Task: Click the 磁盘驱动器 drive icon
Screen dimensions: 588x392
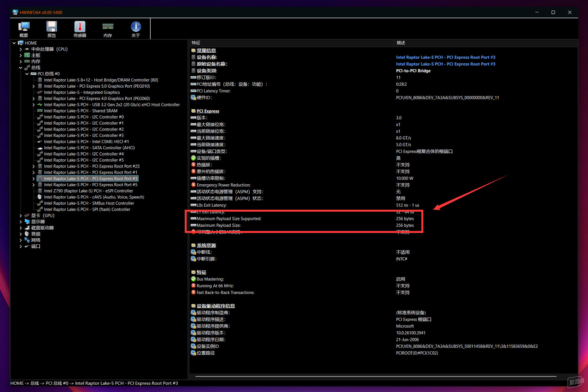Action: (x=27, y=228)
